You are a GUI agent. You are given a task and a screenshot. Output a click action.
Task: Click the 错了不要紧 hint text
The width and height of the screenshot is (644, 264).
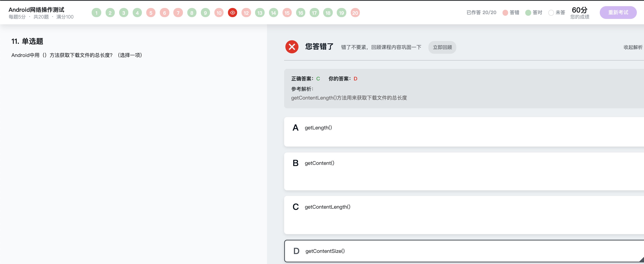click(381, 47)
